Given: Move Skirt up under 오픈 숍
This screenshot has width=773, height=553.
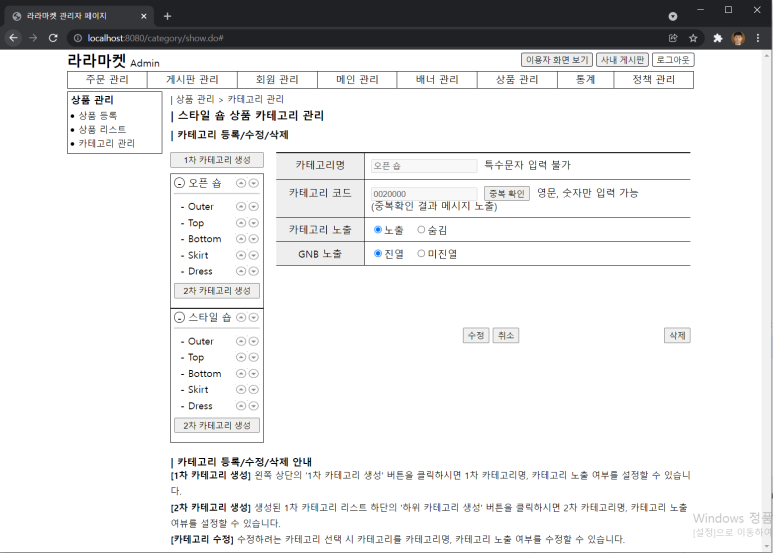Looking at the screenshot, I should pyautogui.click(x=241, y=255).
